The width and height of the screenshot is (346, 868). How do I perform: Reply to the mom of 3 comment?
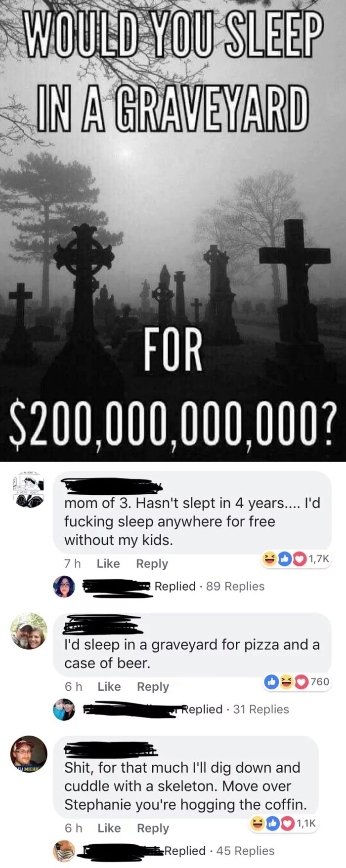point(152,563)
